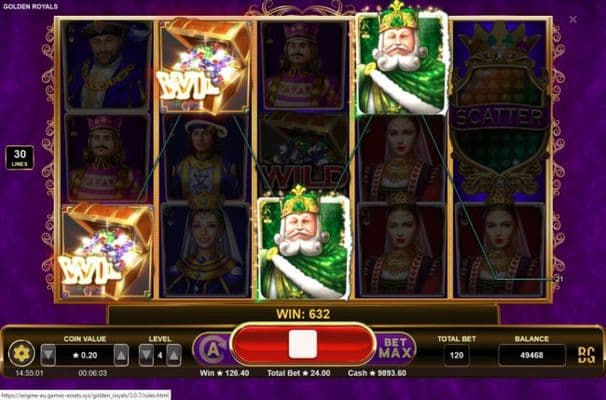Screen dimensions: 606x400
Task: Select the green king card on reel three
Action: (x=304, y=245)
